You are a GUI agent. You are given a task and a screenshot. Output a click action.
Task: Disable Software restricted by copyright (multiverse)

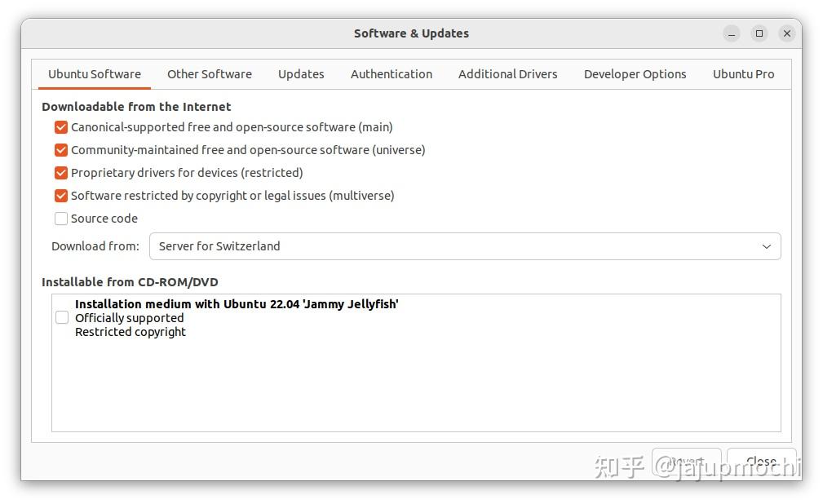61,195
